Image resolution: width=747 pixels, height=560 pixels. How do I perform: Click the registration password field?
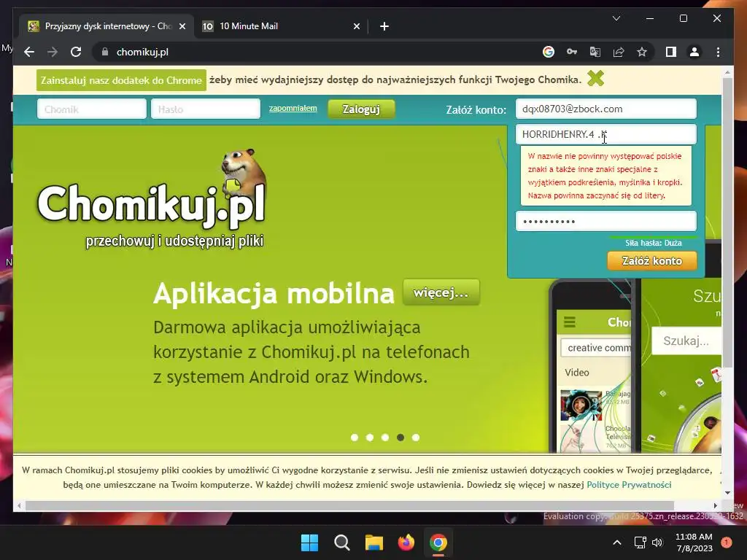[605, 221]
